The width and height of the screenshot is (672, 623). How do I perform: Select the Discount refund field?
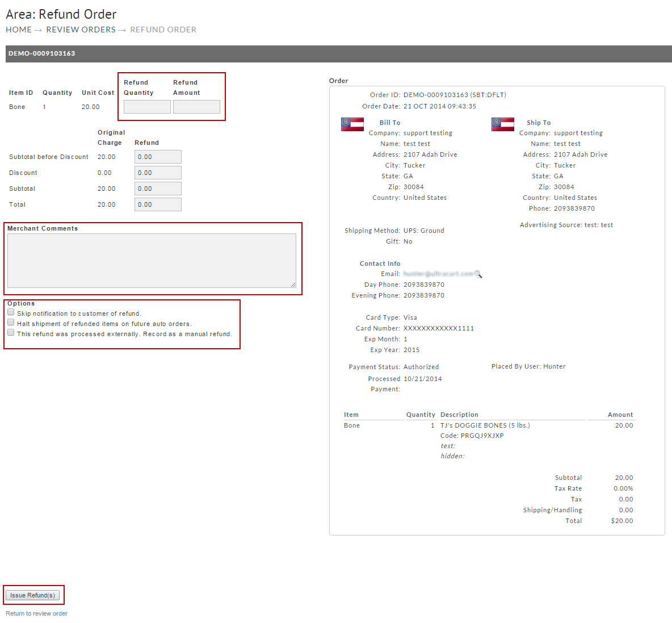click(158, 173)
